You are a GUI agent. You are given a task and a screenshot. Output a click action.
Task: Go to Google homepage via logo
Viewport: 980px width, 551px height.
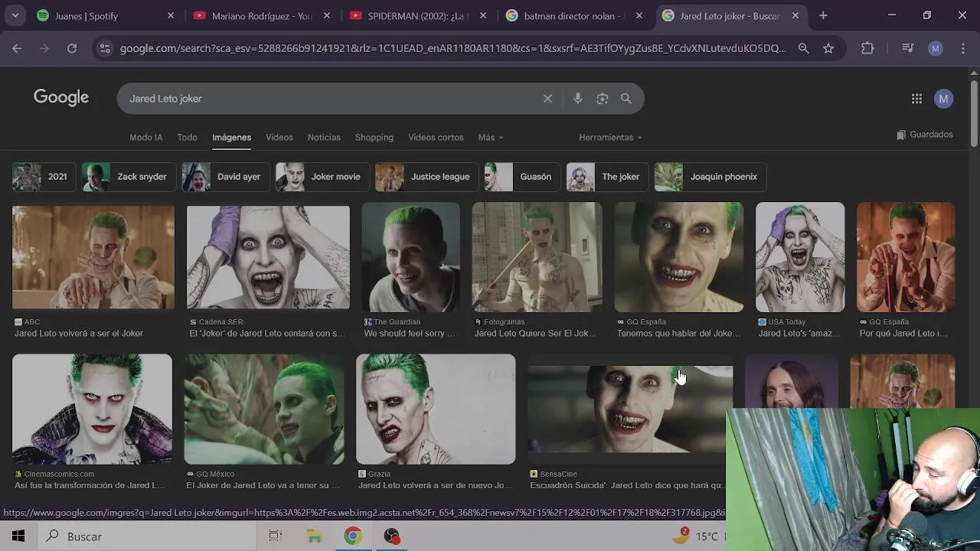coord(61,98)
